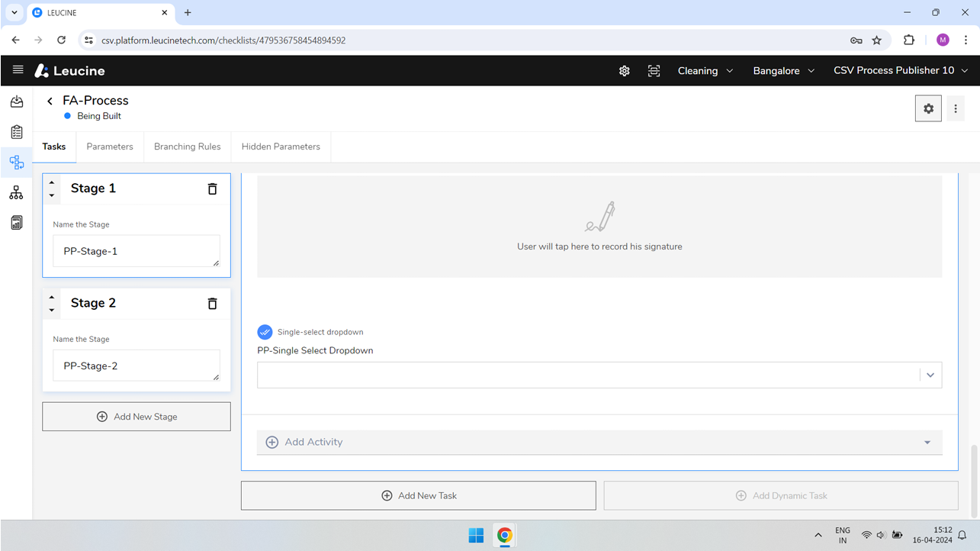
Task: Move Stage 1 down with the stepper arrow
Action: pyautogui.click(x=51, y=195)
